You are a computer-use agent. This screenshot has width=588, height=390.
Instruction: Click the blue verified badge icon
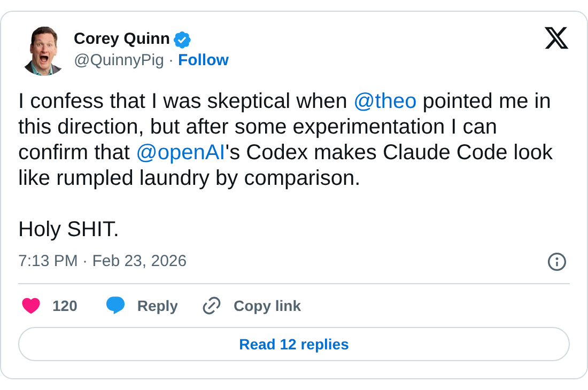tap(182, 40)
